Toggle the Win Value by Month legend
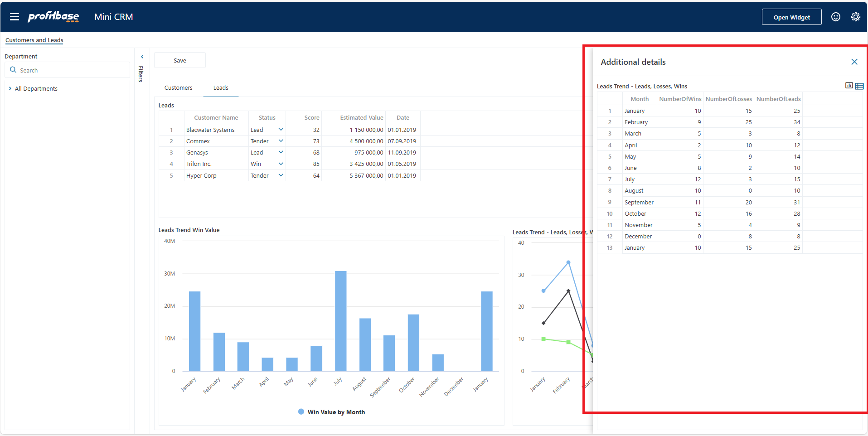This screenshot has width=868, height=436. 331,412
